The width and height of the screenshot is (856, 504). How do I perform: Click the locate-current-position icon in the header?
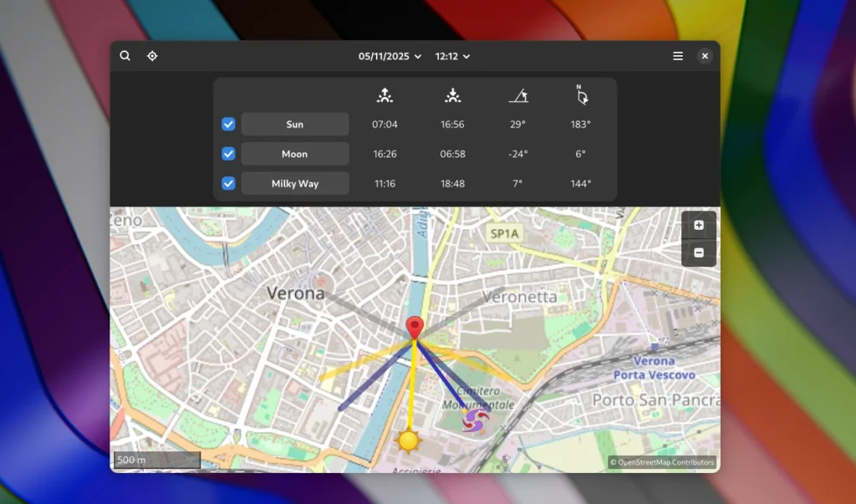152,56
